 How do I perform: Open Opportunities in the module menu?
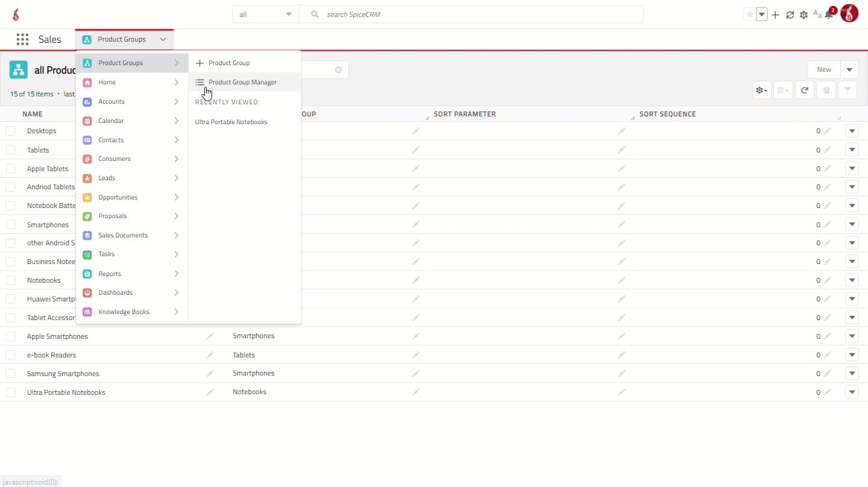(x=118, y=197)
